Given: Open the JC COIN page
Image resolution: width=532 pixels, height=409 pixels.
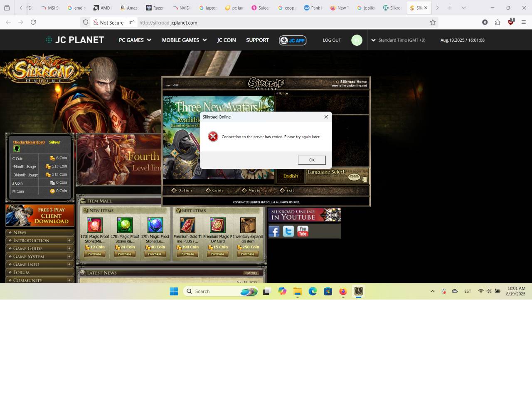Looking at the screenshot, I should 227,40.
